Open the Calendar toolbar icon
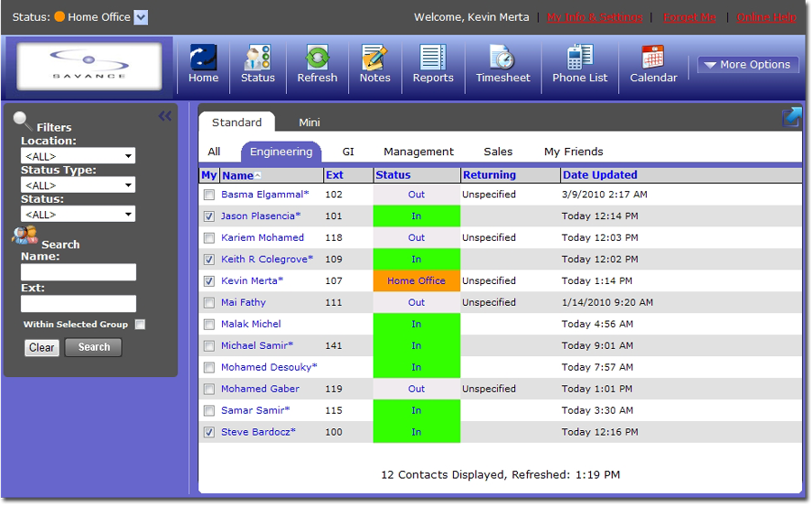The width and height of the screenshot is (812, 505). click(x=653, y=64)
